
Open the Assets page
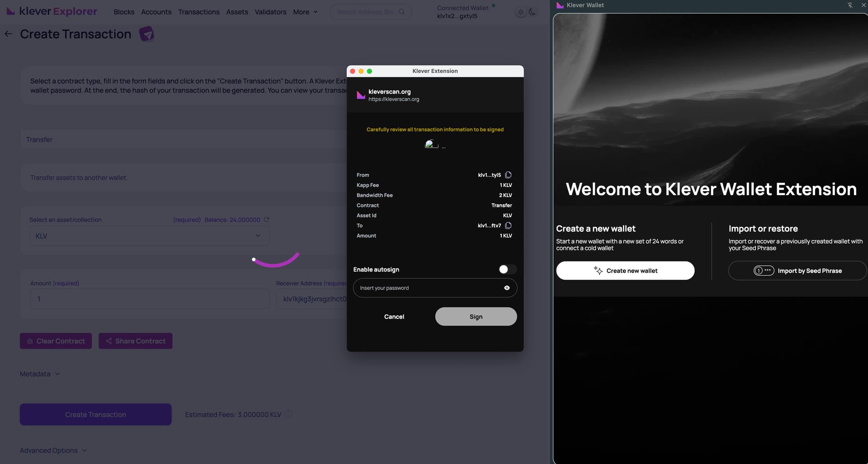(237, 12)
